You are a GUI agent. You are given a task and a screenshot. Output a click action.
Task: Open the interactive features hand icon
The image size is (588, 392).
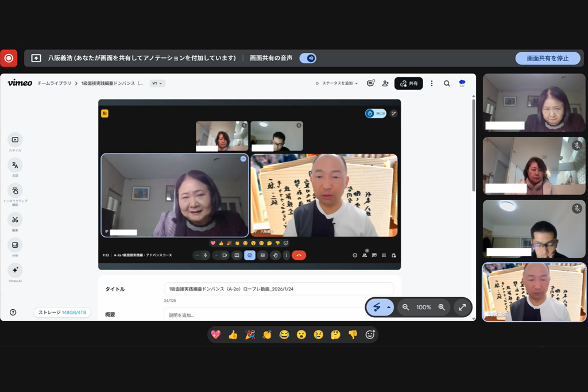click(15, 190)
